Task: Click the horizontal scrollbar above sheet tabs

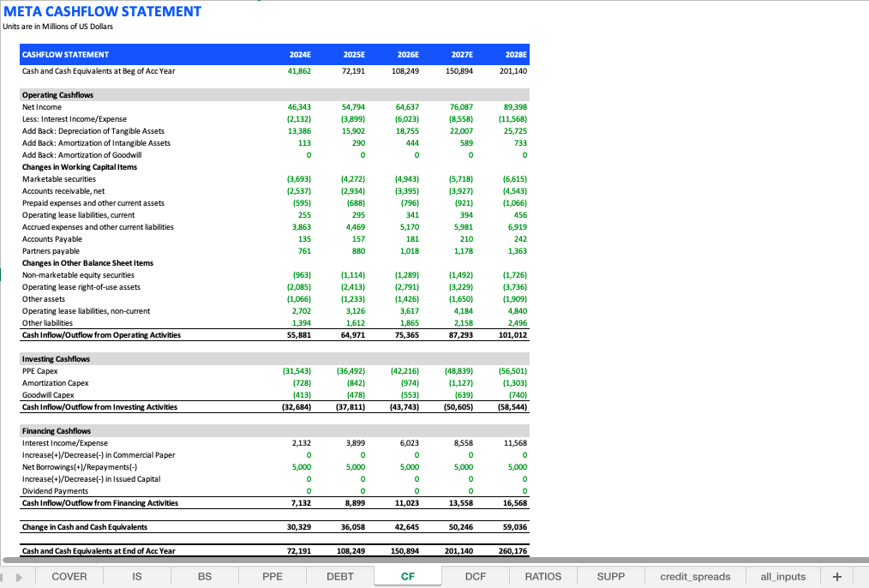Action: [435, 561]
